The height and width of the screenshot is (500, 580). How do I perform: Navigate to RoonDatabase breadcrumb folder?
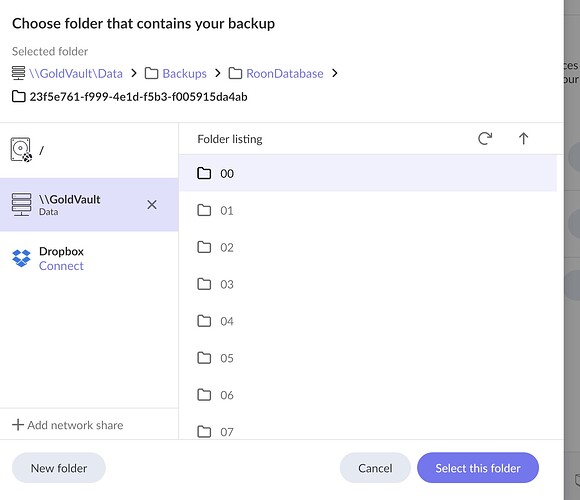pos(284,74)
